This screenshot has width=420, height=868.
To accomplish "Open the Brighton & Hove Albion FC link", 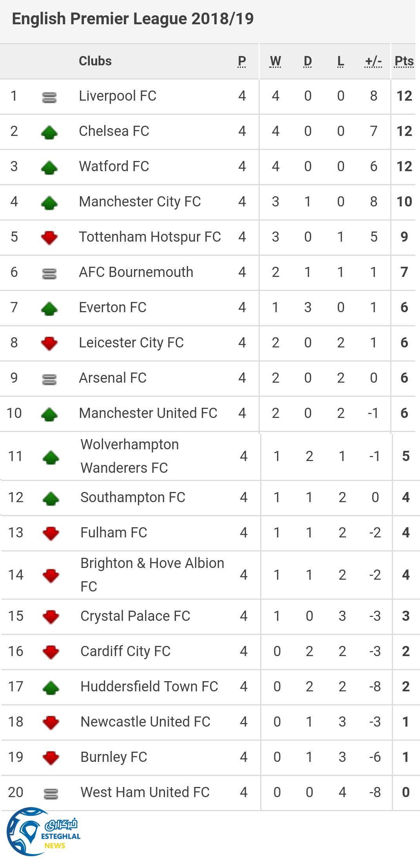I will click(x=152, y=574).
